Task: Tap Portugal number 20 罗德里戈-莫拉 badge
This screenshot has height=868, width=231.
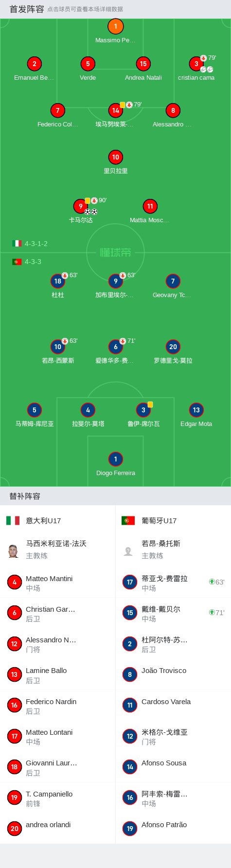Action: pos(173,347)
